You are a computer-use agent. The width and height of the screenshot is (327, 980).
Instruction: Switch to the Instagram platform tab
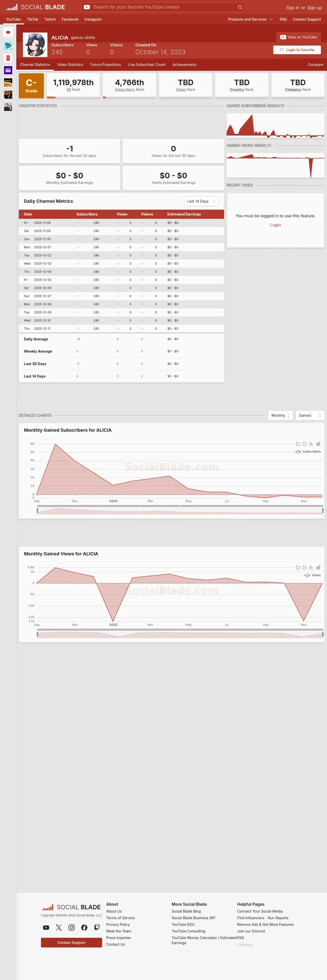[x=93, y=19]
